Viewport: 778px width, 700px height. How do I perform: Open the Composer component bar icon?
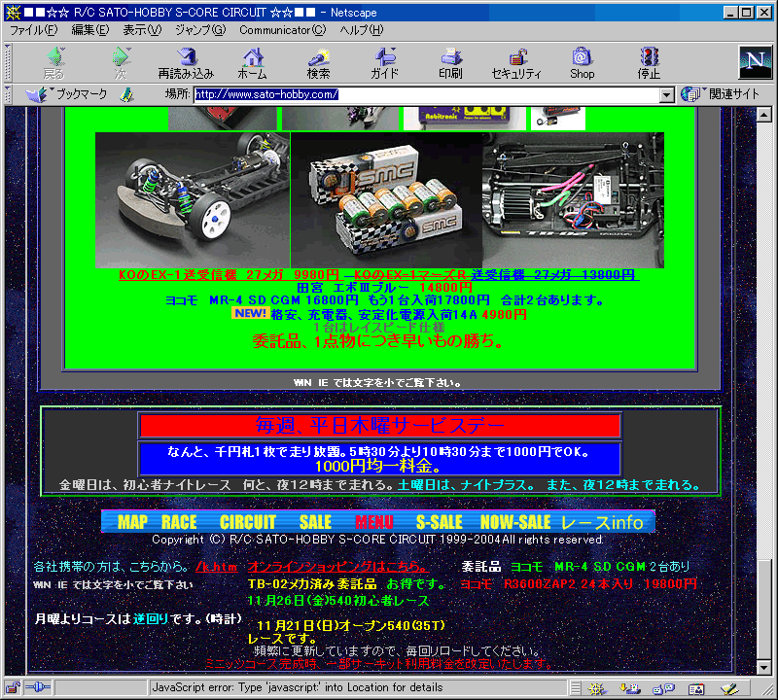pyautogui.click(x=729, y=688)
